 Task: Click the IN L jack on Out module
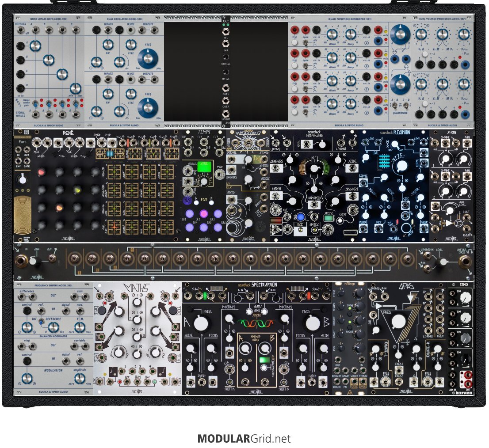tap(225, 31)
